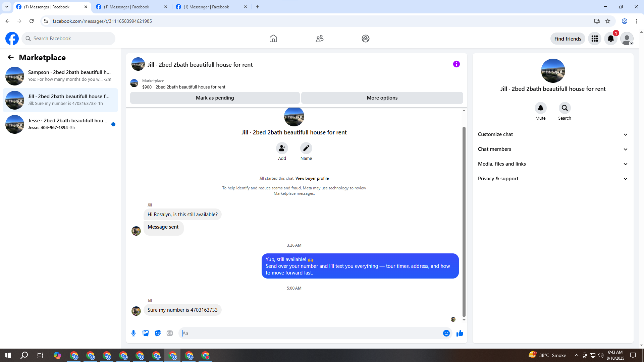Open the Facebook menu grid icon
The height and width of the screenshot is (362, 644).
click(594, 39)
